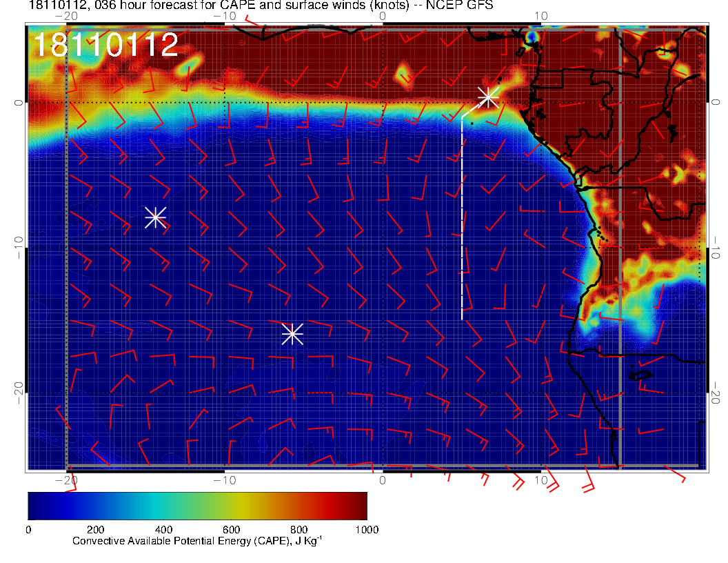Viewport: 728px width, 563px height.
Task: Click the white asterisk marker near -14 longitude
Action: click(x=156, y=217)
